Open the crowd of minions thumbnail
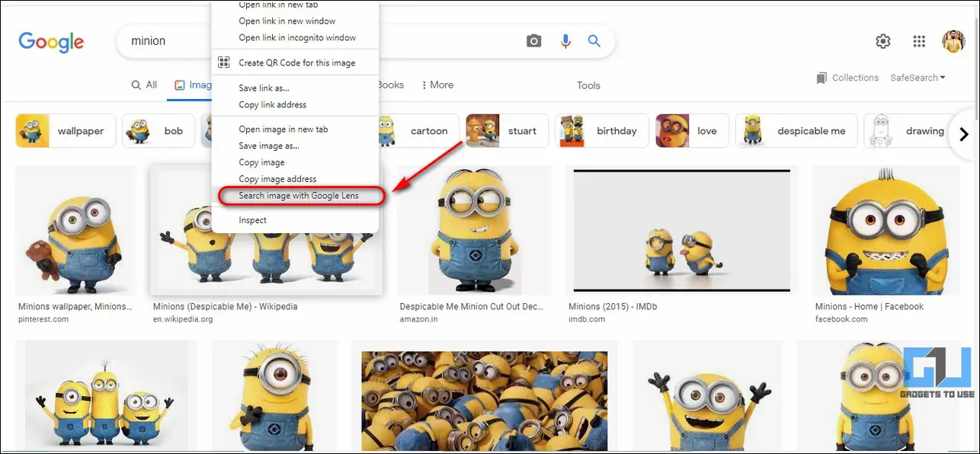The image size is (980, 454). click(484, 398)
